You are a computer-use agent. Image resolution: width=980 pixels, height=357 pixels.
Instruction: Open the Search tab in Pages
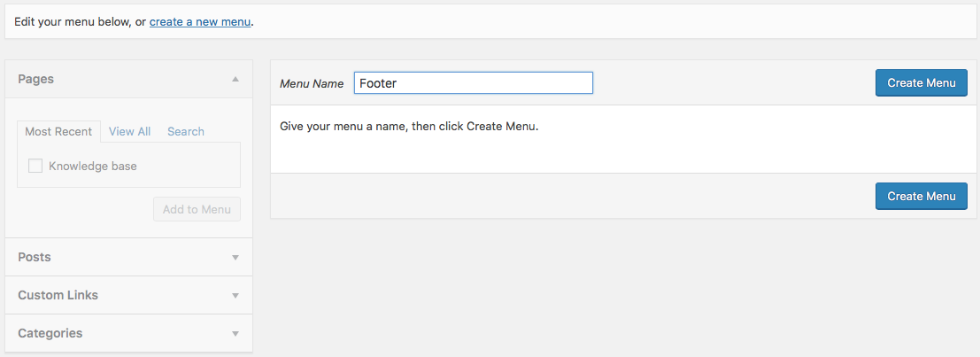[x=186, y=131]
